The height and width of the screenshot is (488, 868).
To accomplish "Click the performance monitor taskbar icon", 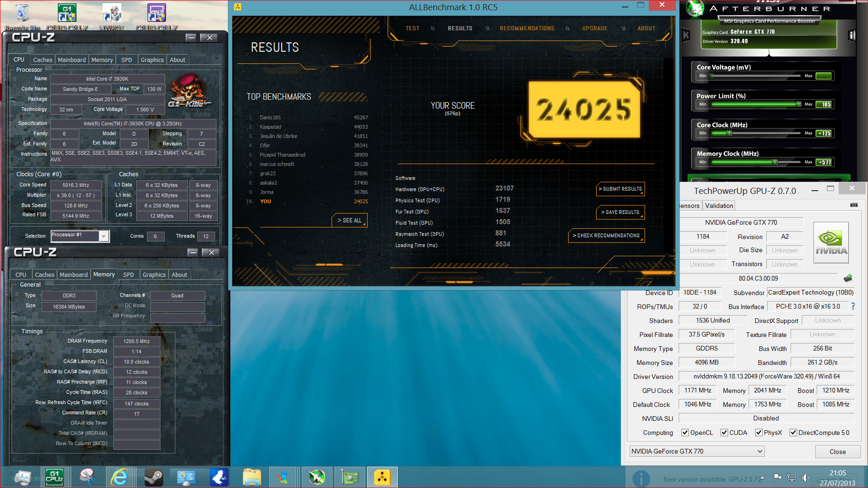I will 22,477.
